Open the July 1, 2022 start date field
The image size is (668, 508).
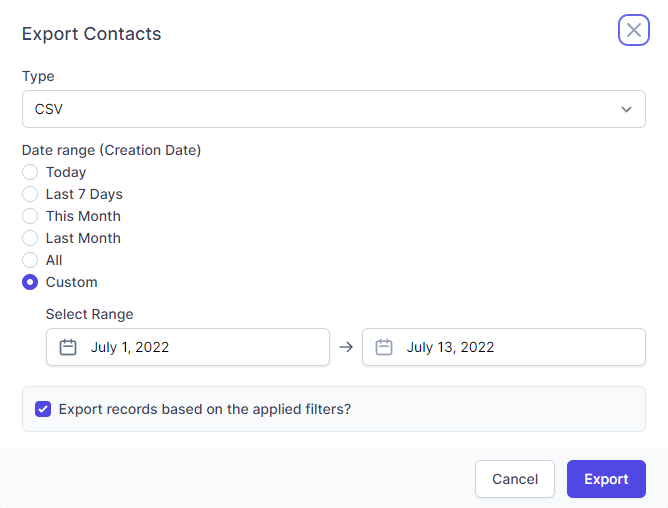188,348
